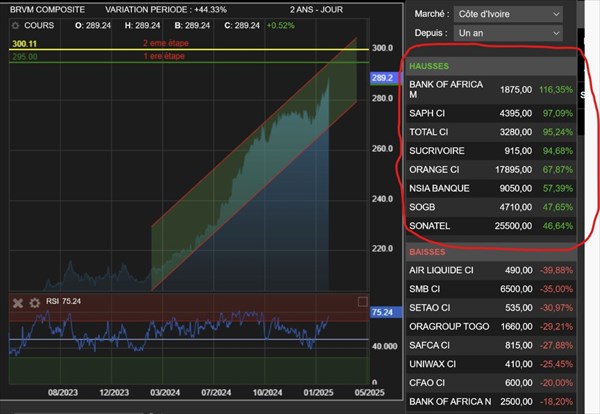The image size is (600, 414).
Task: Select the HAUSSES section header
Action: [491, 66]
